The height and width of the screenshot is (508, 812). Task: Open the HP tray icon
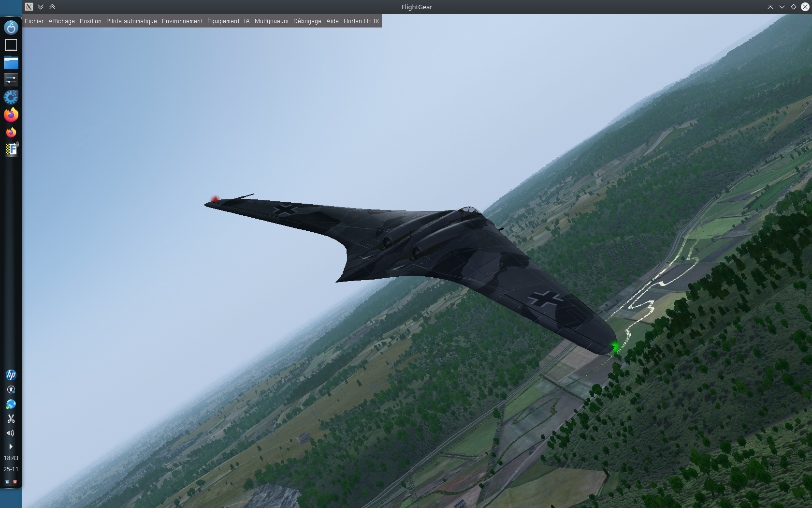[11, 375]
